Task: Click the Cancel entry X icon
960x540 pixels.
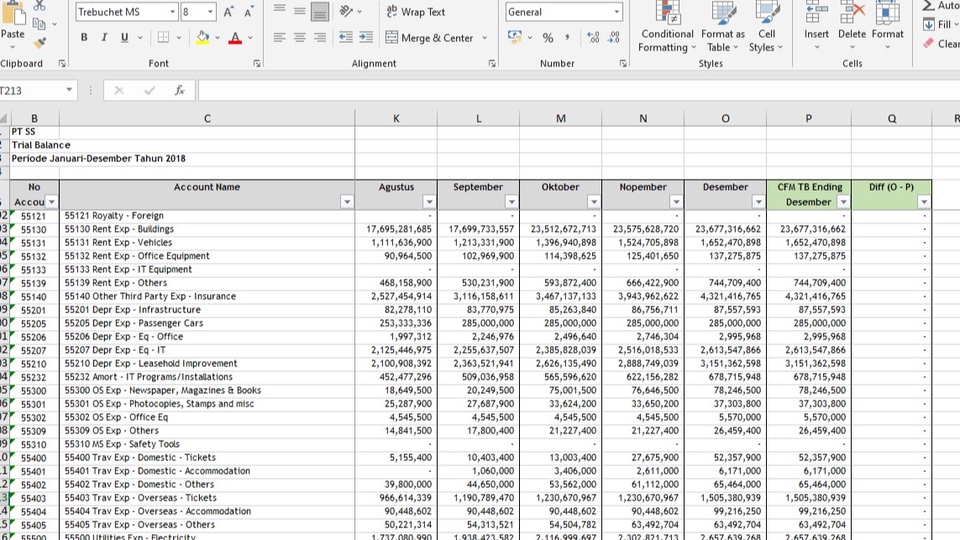Action: pyautogui.click(x=119, y=91)
